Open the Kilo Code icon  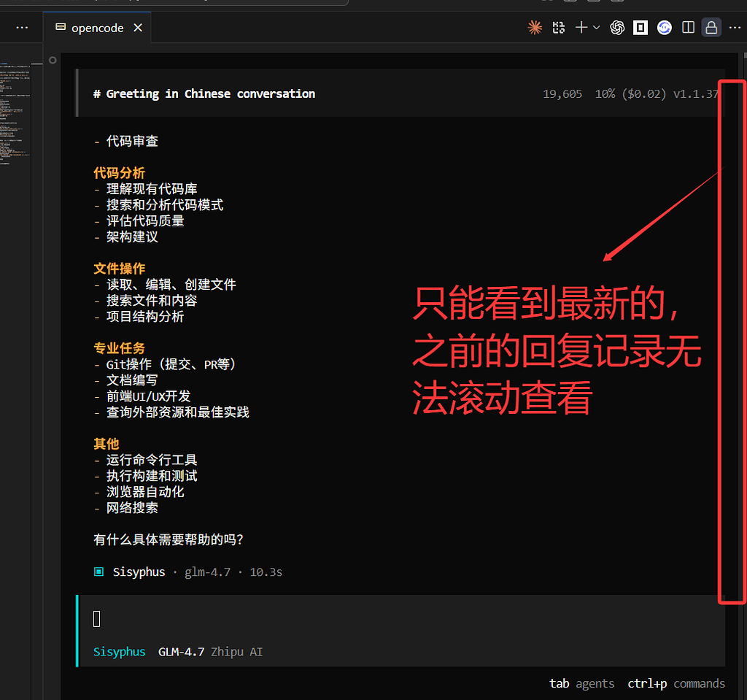[x=558, y=28]
